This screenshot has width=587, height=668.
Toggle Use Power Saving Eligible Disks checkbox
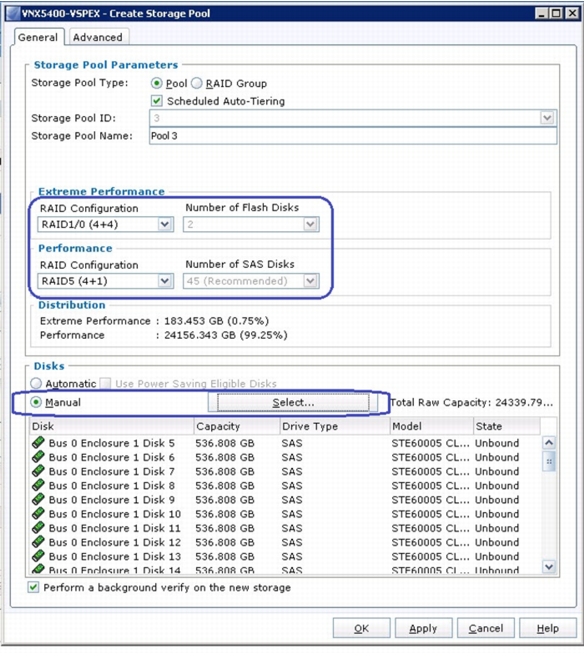pyautogui.click(x=105, y=383)
